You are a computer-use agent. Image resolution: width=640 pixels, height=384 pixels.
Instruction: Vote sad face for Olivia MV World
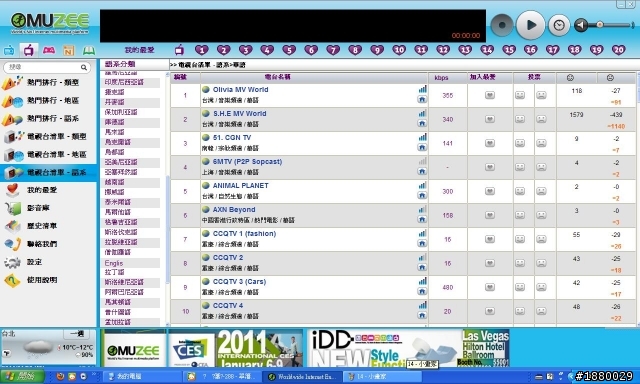click(541, 95)
